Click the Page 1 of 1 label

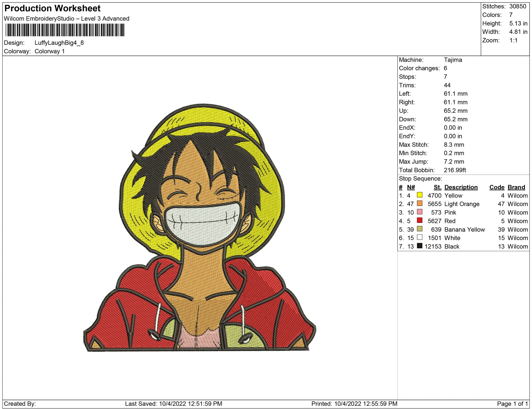(x=512, y=404)
